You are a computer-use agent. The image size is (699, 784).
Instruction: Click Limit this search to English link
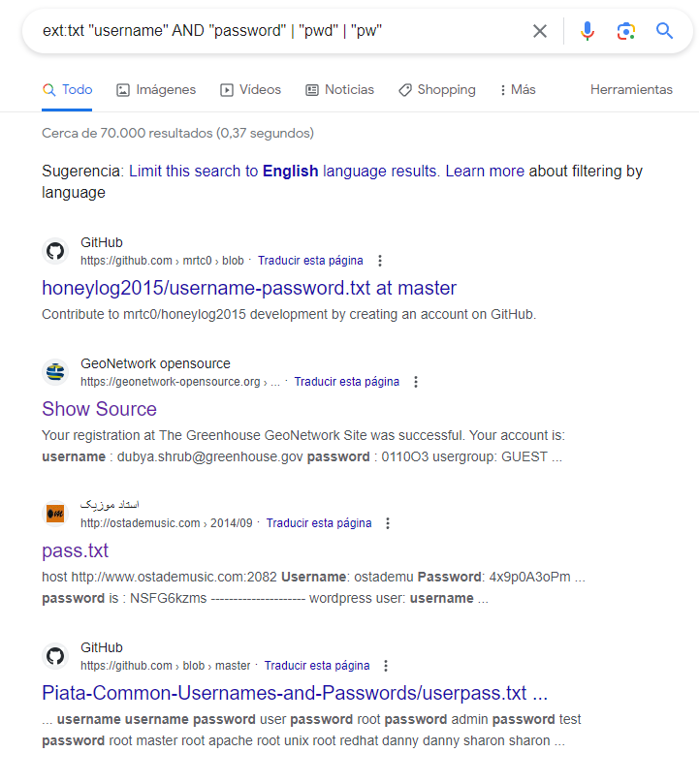click(283, 171)
